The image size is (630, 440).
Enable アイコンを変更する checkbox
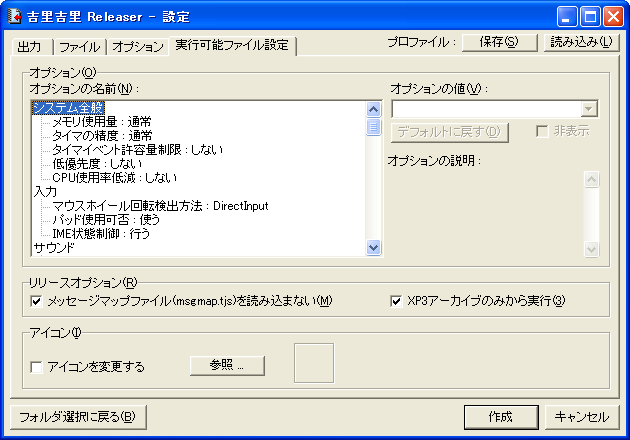tap(37, 366)
